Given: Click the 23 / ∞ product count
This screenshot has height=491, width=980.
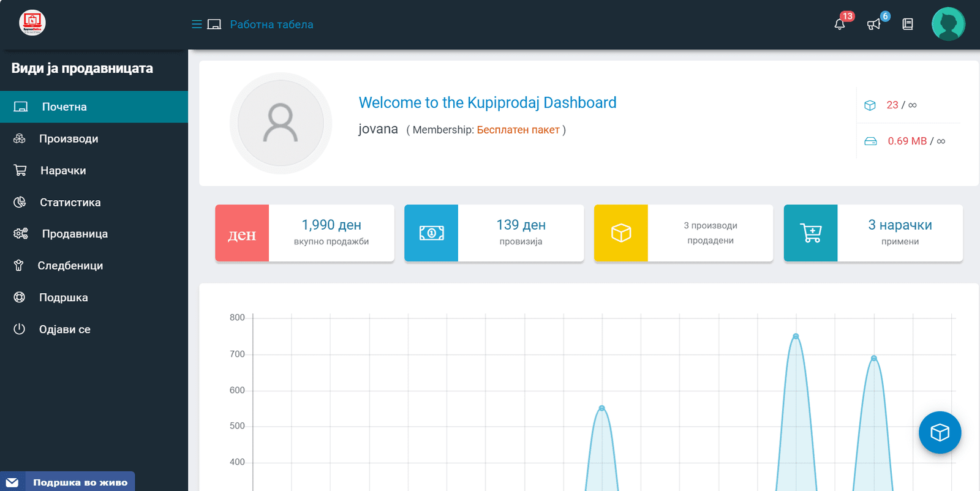Looking at the screenshot, I should point(902,105).
